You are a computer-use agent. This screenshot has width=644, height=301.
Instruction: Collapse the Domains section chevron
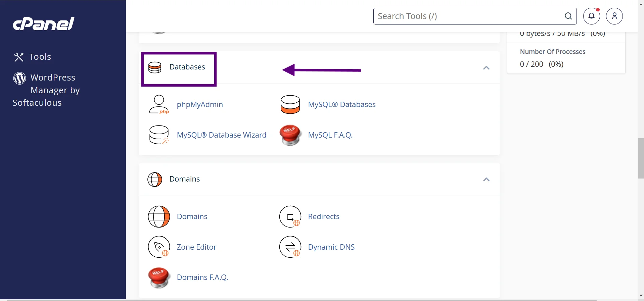pos(486,180)
